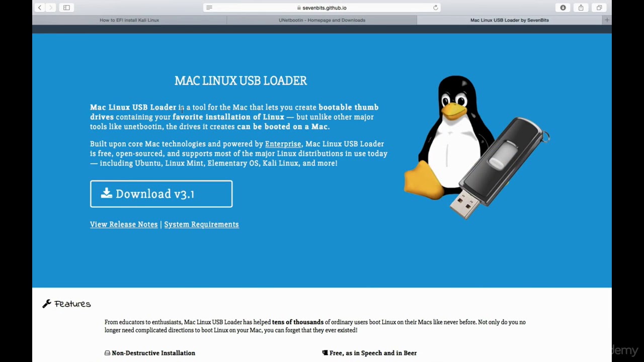The image size is (644, 362).
Task: Go back with Safari's back arrow
Action: 40,8
